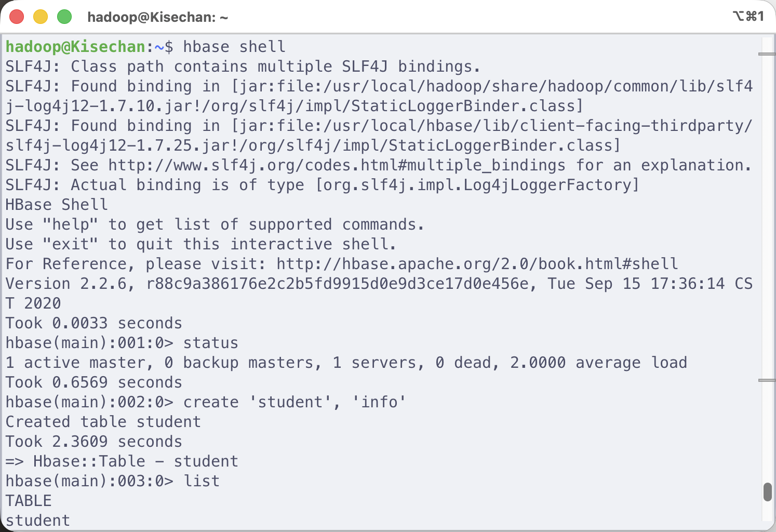
Task: Click the 'list' command at prompt 003
Action: pyautogui.click(x=202, y=481)
